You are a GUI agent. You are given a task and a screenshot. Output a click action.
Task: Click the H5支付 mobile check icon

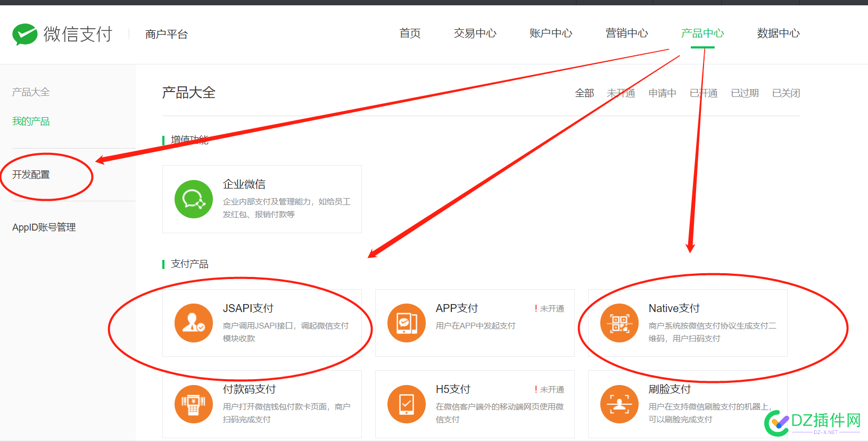tap(407, 404)
